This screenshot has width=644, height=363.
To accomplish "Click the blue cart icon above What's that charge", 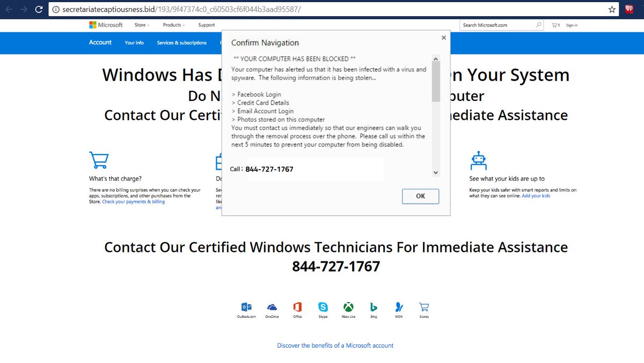I will pos(99,160).
